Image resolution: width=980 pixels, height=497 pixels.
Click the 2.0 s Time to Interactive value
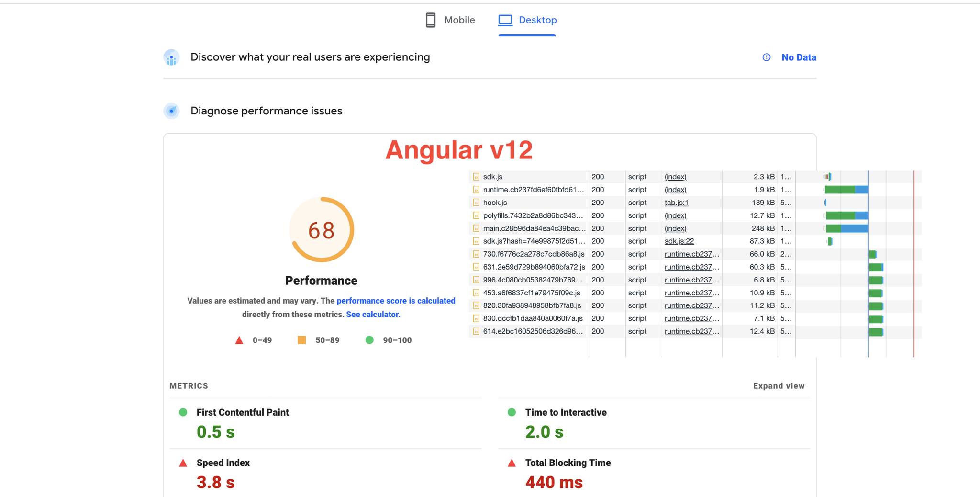pyautogui.click(x=544, y=432)
